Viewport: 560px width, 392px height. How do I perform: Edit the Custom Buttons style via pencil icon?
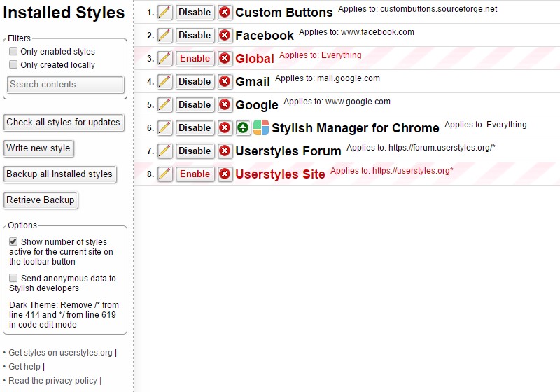coord(164,13)
